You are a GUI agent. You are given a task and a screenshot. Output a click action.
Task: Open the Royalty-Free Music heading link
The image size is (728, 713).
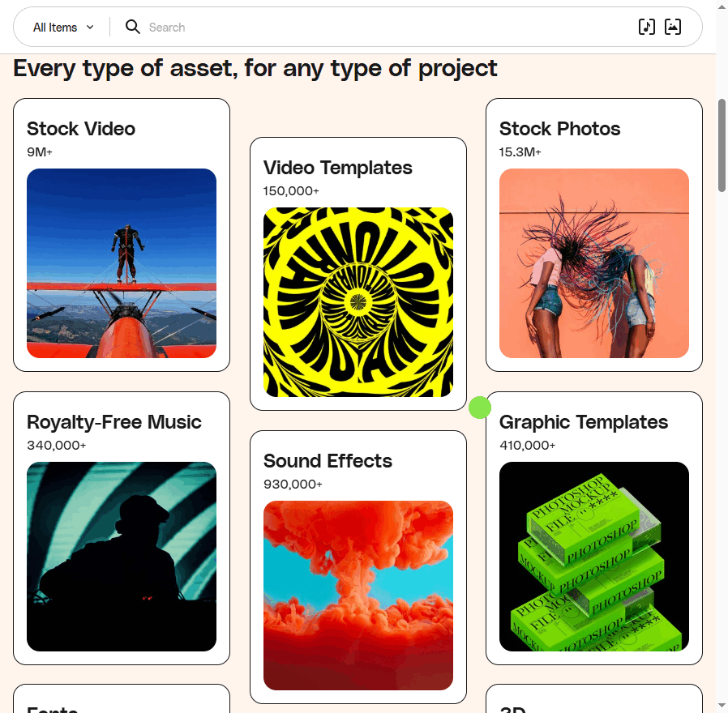(x=114, y=422)
